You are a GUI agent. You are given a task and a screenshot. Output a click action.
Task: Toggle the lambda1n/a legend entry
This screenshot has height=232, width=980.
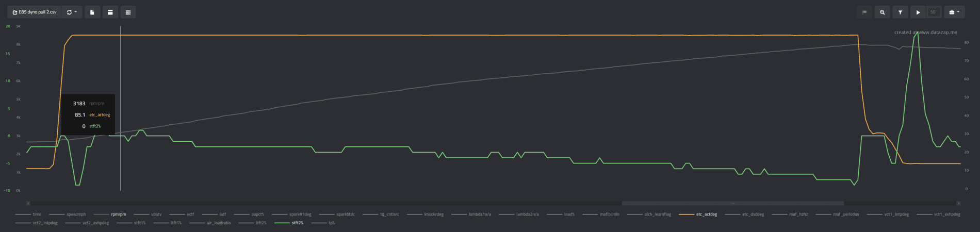point(471,214)
